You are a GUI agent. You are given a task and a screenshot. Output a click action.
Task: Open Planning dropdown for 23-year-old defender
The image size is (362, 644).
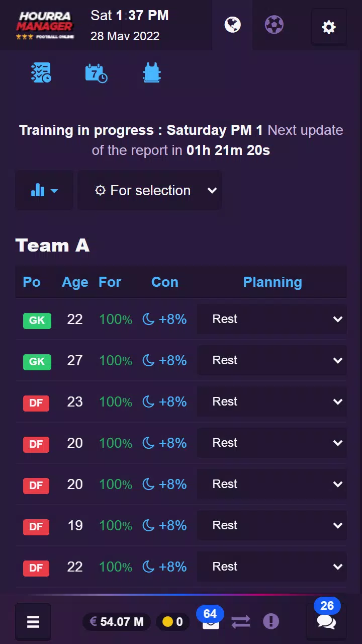[x=271, y=401]
